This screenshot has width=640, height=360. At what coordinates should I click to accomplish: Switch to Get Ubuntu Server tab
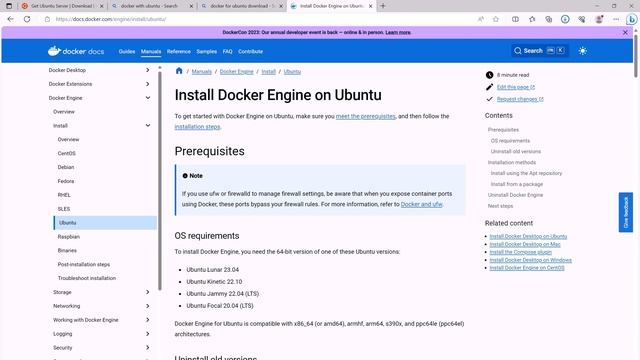click(x=62, y=6)
